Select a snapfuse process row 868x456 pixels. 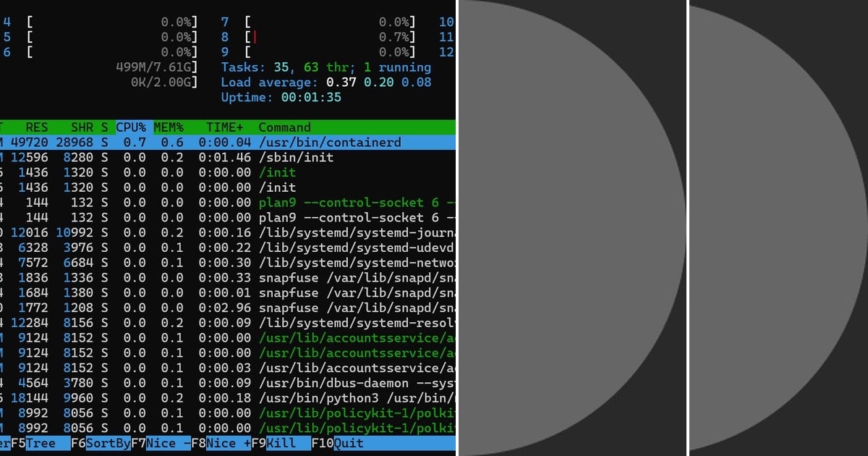[x=217, y=277]
